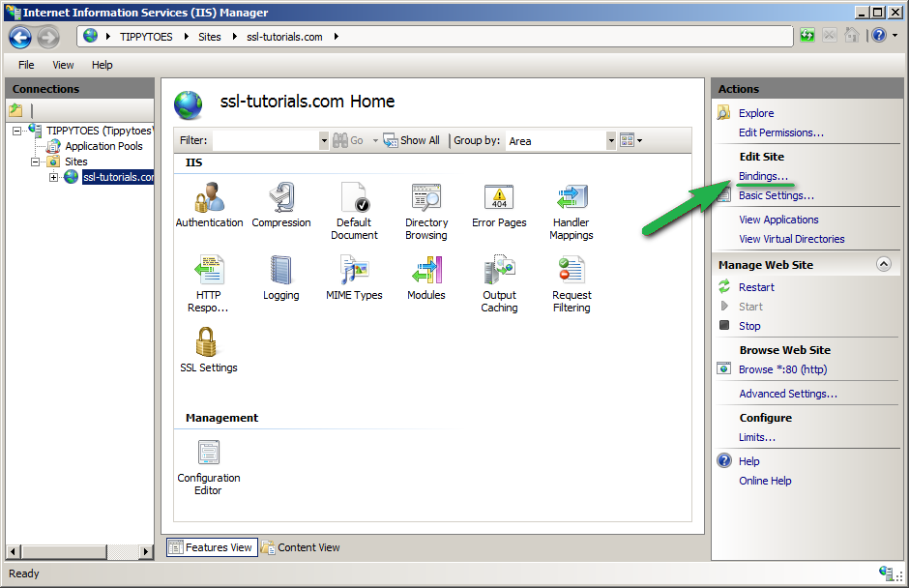
Task: Open the view mode dropdown arrow
Action: (x=639, y=140)
